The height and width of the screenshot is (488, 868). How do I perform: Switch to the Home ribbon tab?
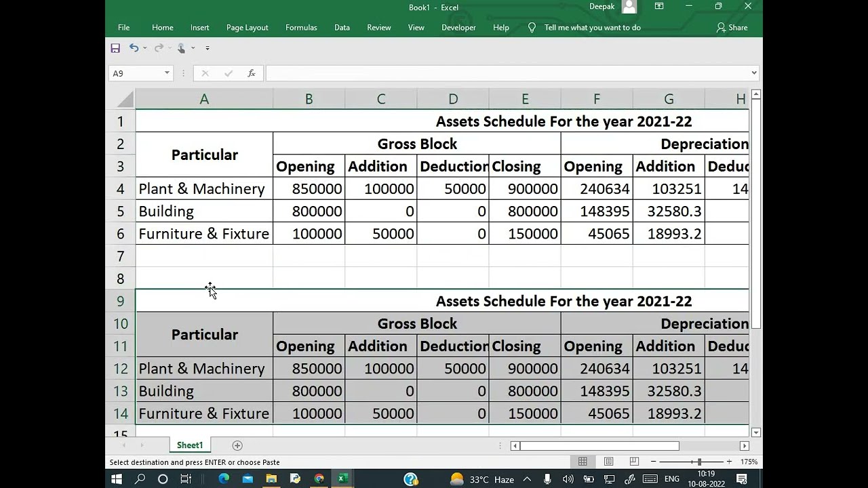pyautogui.click(x=163, y=28)
